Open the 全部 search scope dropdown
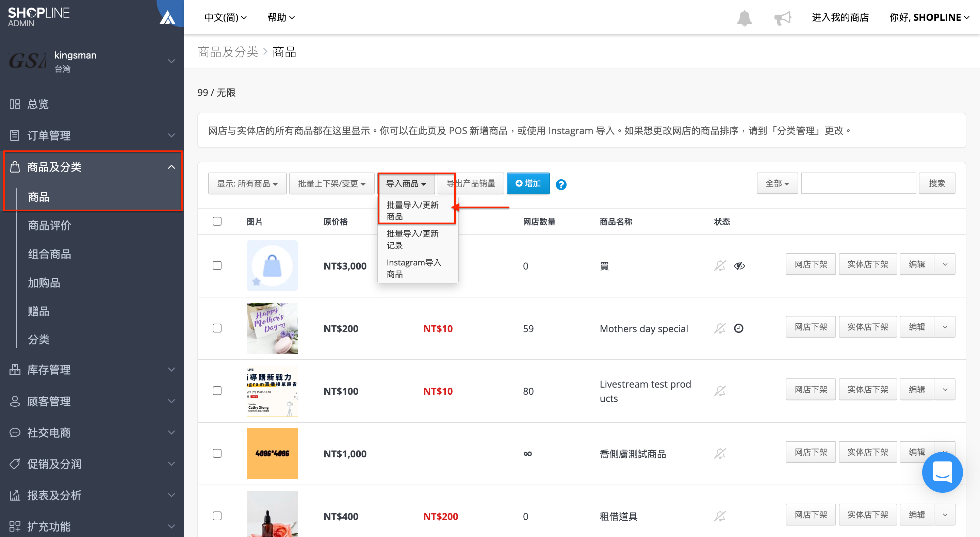This screenshot has height=537, width=980. [777, 183]
